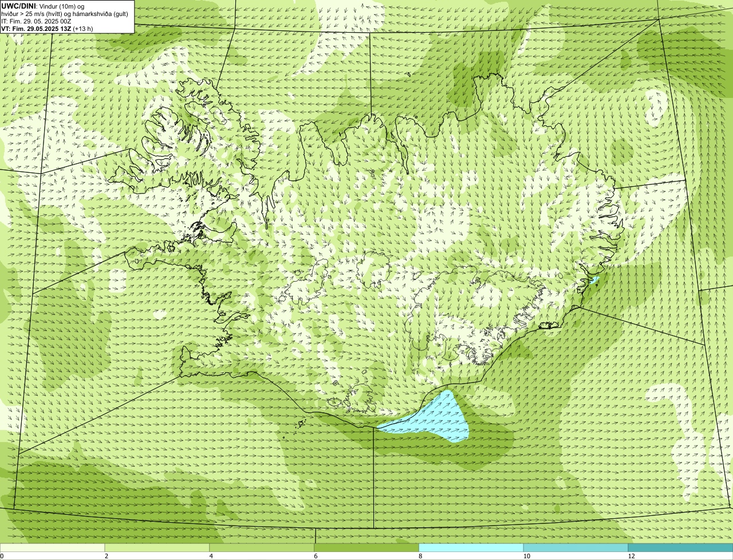This screenshot has height=560, width=733.
Task: Click the darkest teal legend segment above 12
Action: 680,547
